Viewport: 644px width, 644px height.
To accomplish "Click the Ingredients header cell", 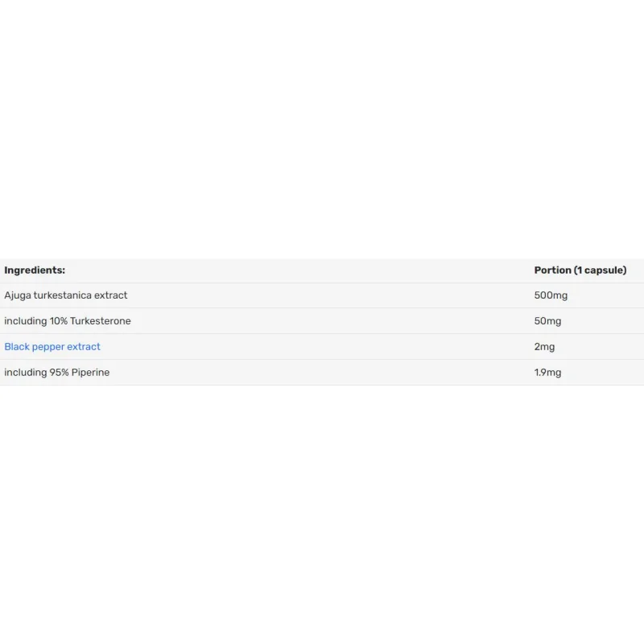I will click(35, 270).
